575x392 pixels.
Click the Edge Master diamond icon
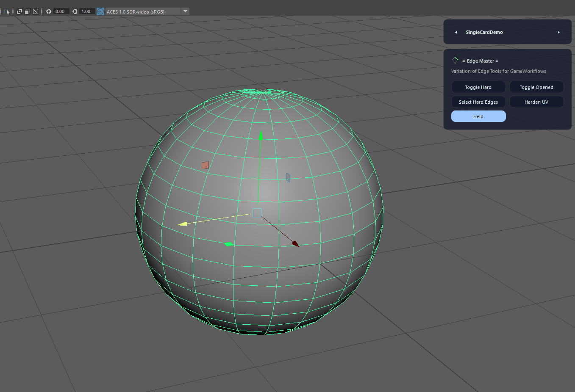point(455,61)
